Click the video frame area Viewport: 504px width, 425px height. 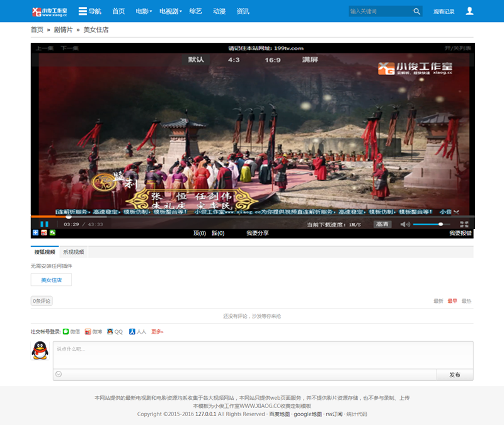(253, 135)
